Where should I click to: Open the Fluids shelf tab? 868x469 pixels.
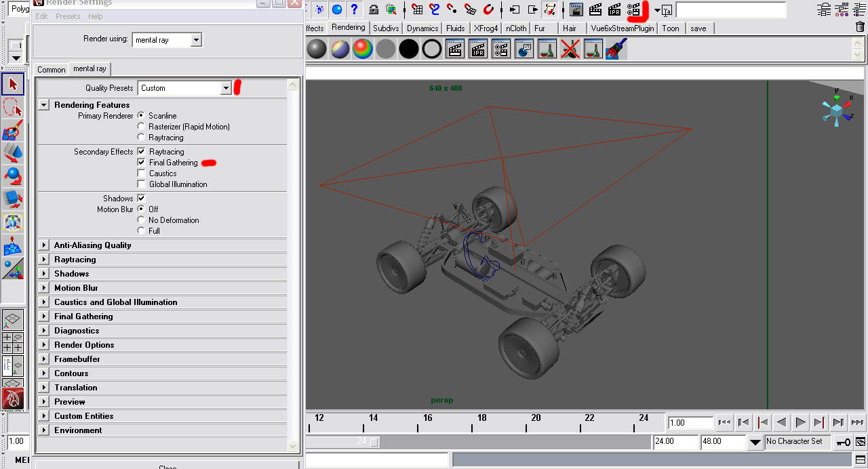(456, 28)
